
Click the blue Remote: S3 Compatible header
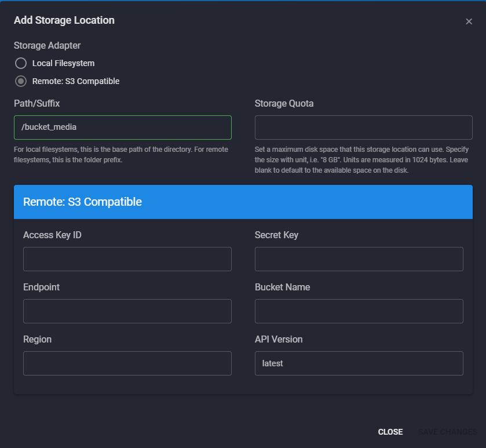(243, 202)
